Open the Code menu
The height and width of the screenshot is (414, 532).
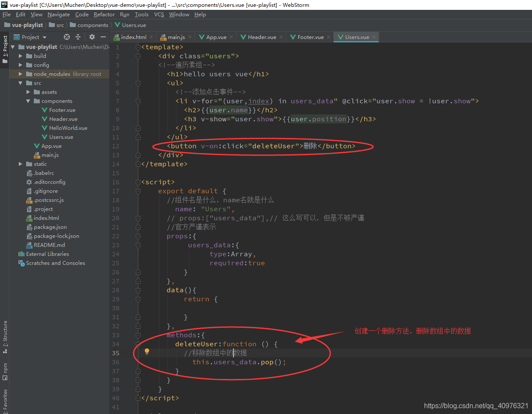pyautogui.click(x=82, y=15)
